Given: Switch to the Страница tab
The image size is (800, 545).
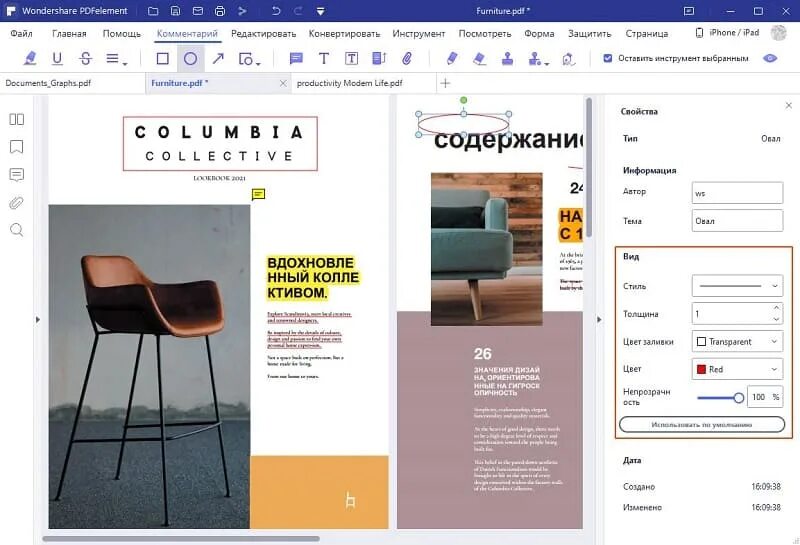Looking at the screenshot, I should (x=646, y=34).
